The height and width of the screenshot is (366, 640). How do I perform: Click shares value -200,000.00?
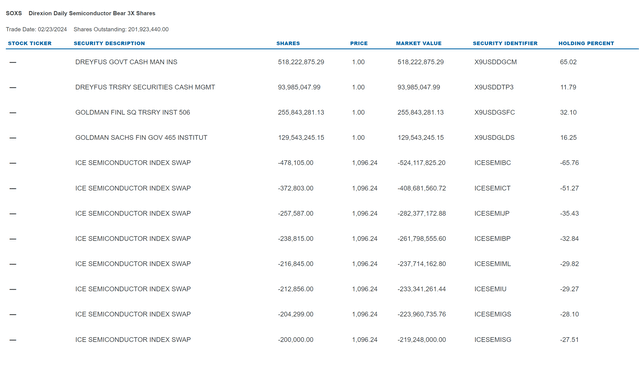296,340
